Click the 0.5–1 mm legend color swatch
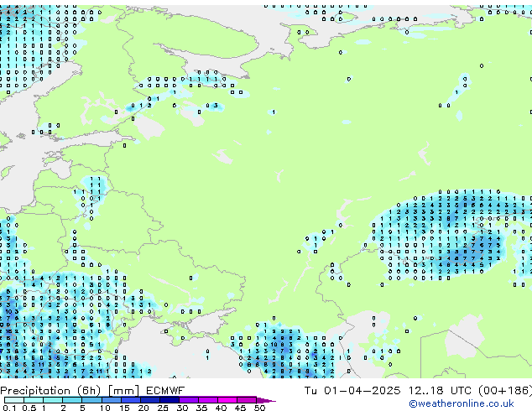The image size is (532, 411). pyautogui.click(x=34, y=400)
